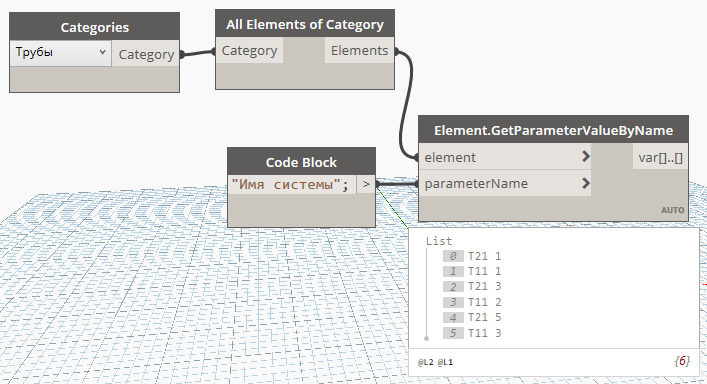Screen dimensions: 707x384
Task: Click the var[]..[] output port
Action: (x=661, y=158)
